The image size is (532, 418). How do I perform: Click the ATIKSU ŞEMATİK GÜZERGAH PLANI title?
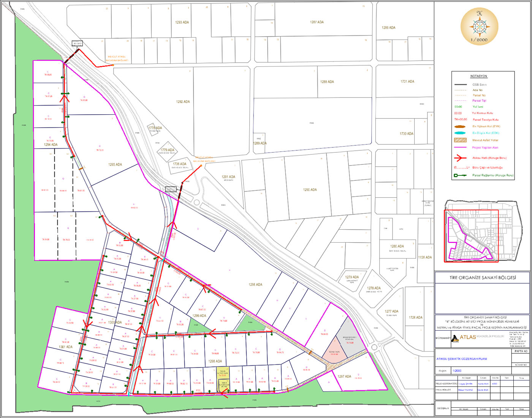[462, 359]
